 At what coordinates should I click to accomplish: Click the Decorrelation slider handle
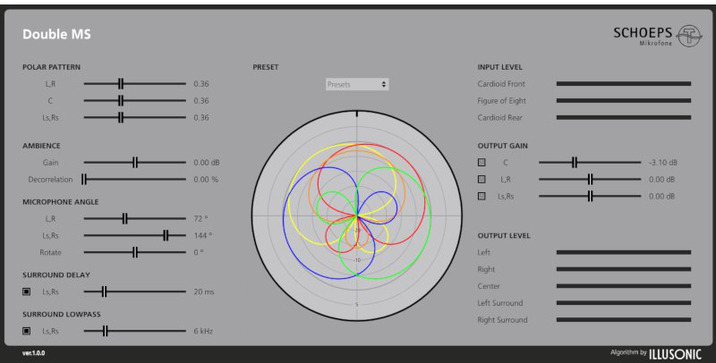tap(84, 179)
